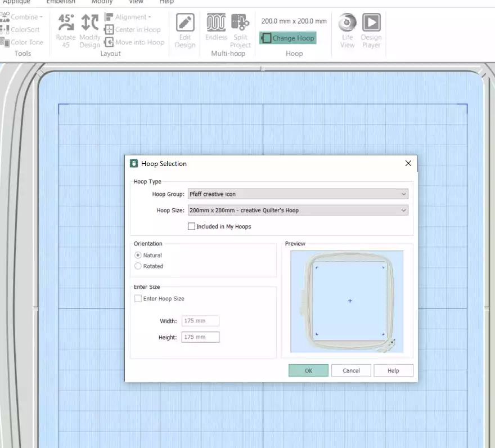Select the Natural orientation radio

point(138,255)
